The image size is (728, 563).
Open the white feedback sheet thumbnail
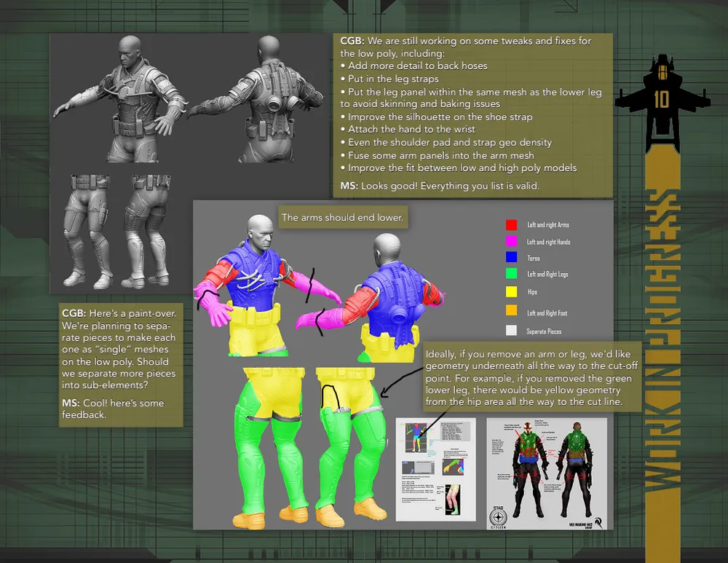coord(435,469)
